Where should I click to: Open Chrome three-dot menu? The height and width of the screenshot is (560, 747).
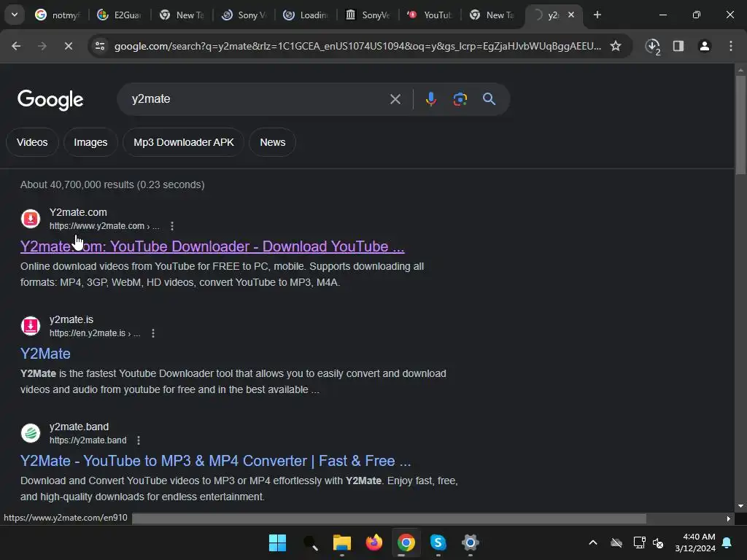pos(731,46)
